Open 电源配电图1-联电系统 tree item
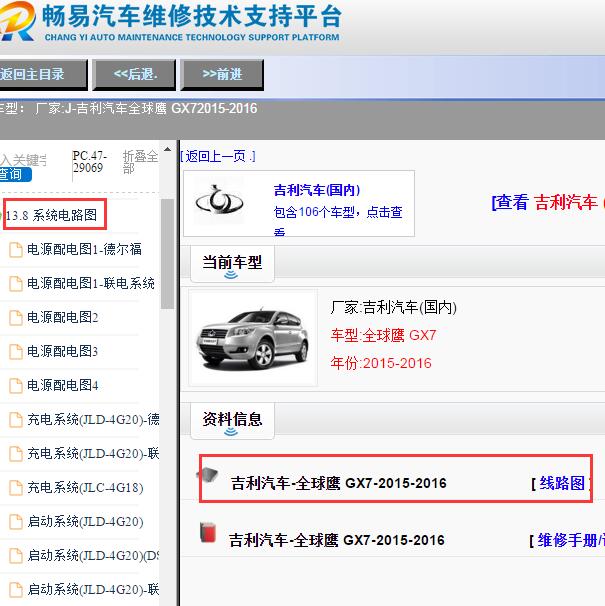The image size is (605, 606). pyautogui.click(x=91, y=283)
